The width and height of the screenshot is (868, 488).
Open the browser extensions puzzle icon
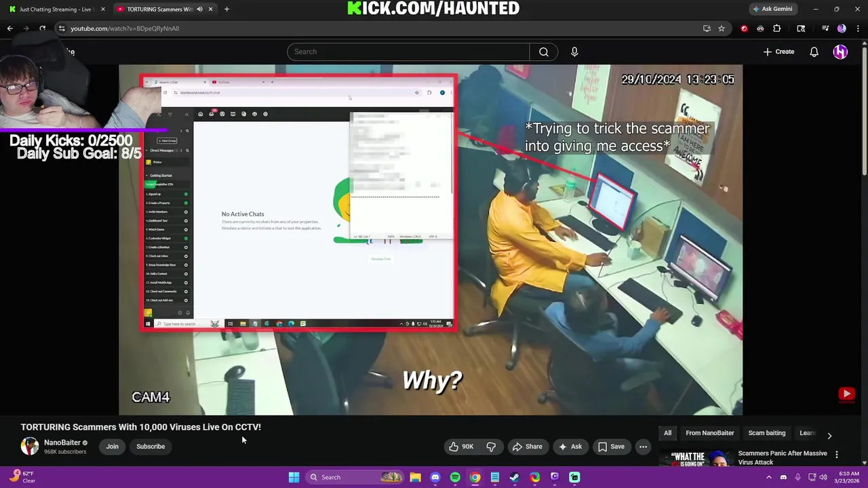(777, 28)
